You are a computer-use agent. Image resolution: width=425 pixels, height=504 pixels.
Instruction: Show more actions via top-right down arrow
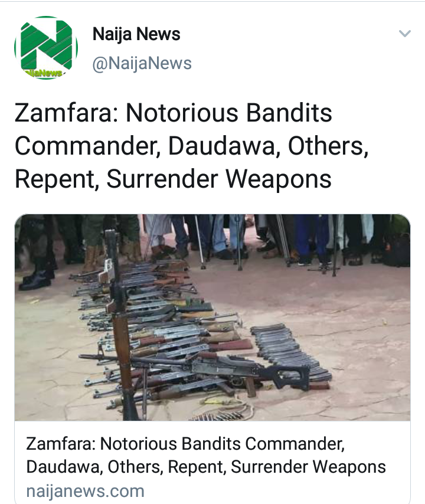click(x=405, y=34)
